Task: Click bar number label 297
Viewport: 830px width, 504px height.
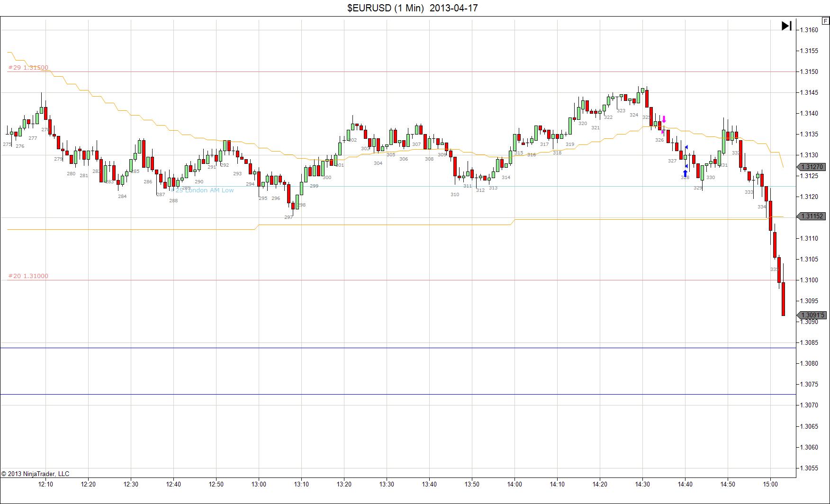Action: pos(289,217)
